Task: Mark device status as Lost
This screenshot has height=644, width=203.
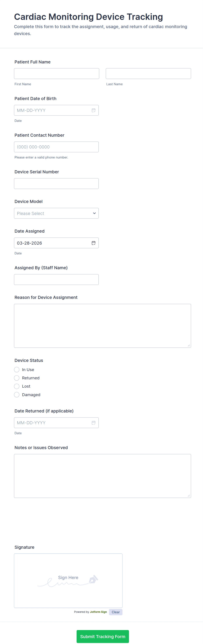Action: 17,386
